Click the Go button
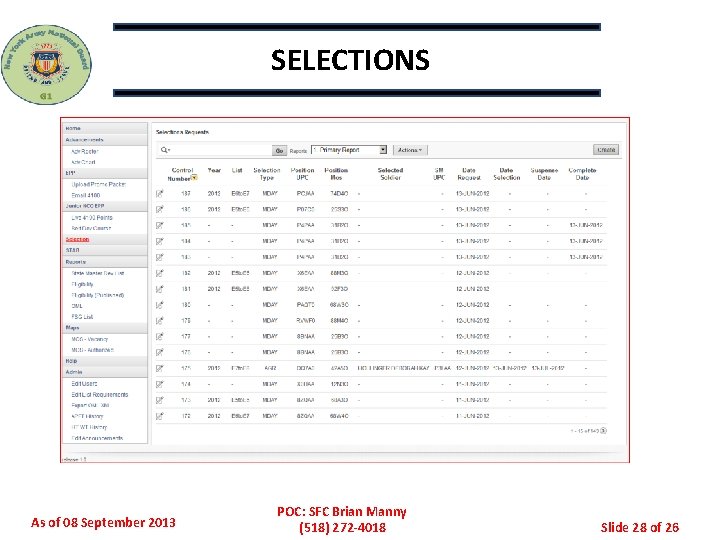The height and width of the screenshot is (540, 720). (x=279, y=151)
